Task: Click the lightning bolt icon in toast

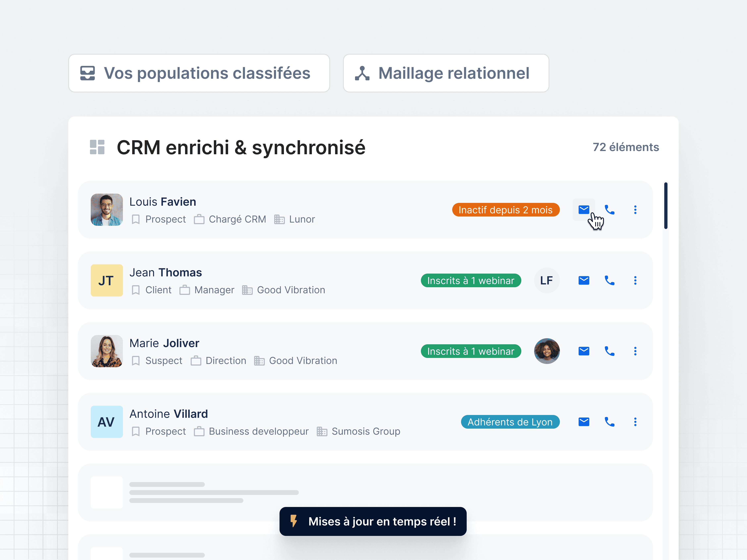Action: point(294,521)
